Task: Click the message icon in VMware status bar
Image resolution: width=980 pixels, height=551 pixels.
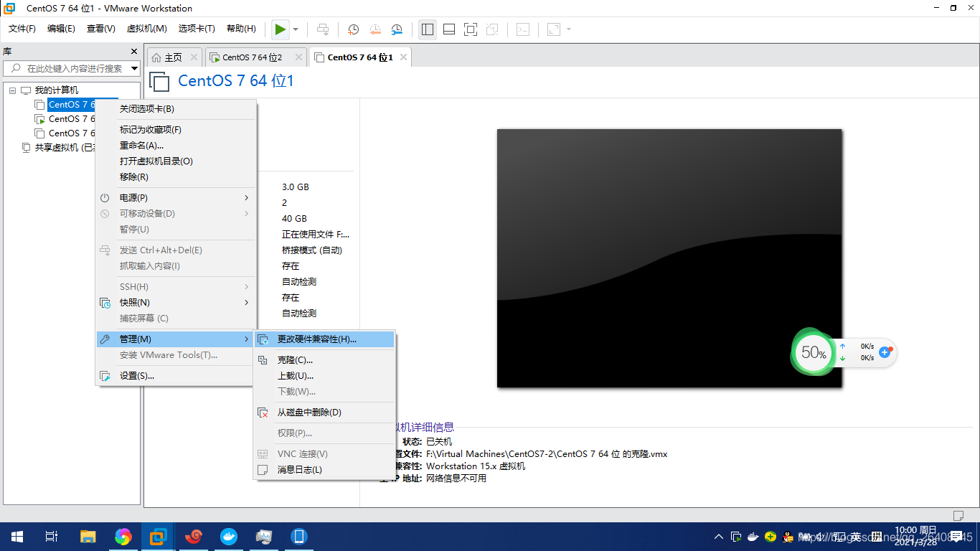Action: [958, 515]
